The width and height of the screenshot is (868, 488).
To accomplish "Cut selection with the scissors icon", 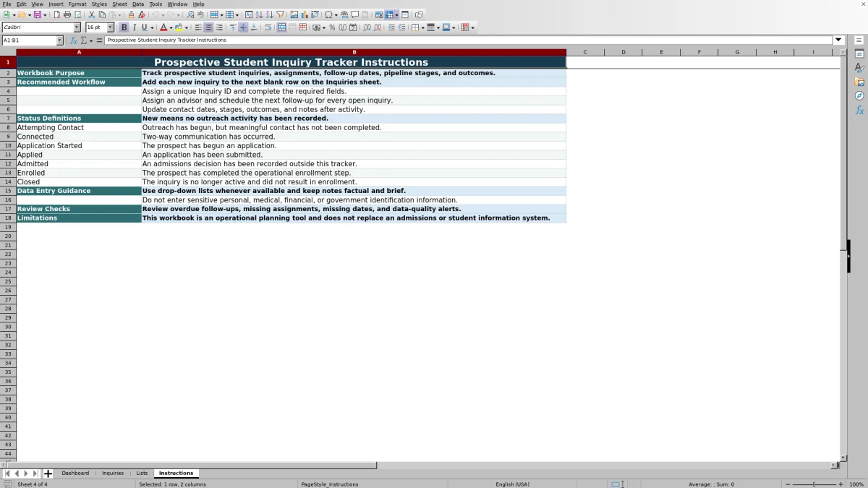I will tap(92, 14).
